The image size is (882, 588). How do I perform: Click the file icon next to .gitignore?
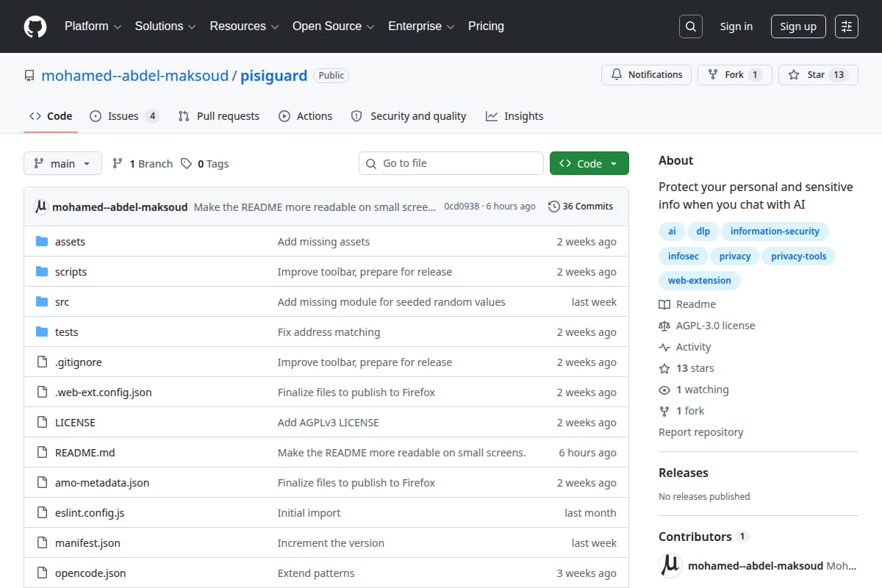(42, 362)
